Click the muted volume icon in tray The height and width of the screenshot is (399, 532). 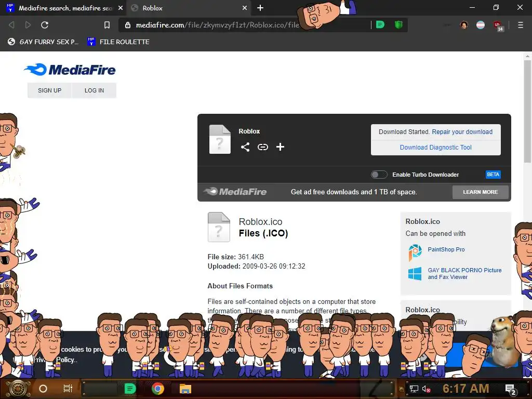point(427,389)
